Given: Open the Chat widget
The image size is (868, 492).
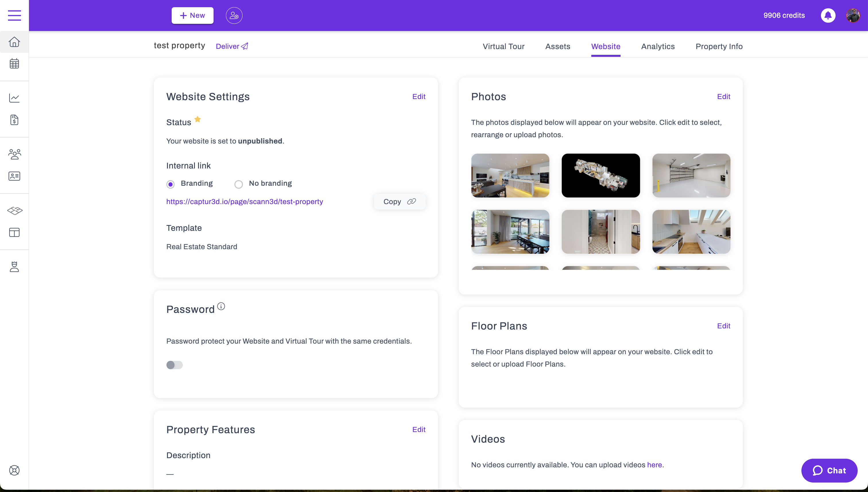Looking at the screenshot, I should tap(829, 470).
